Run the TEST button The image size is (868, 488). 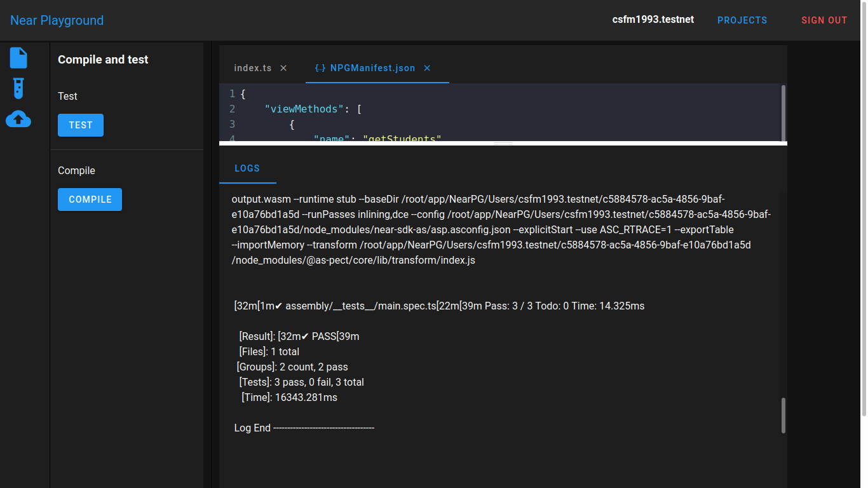click(x=81, y=125)
